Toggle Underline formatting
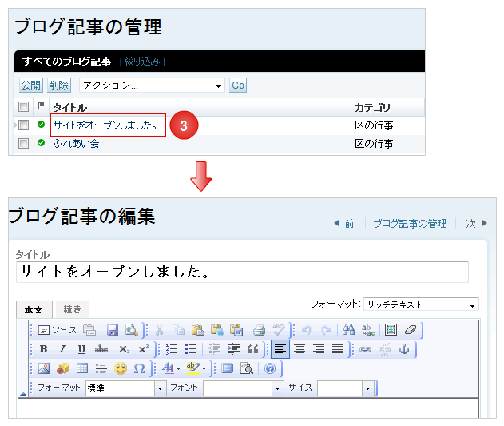The height and width of the screenshot is (426, 504). pyautogui.click(x=82, y=349)
